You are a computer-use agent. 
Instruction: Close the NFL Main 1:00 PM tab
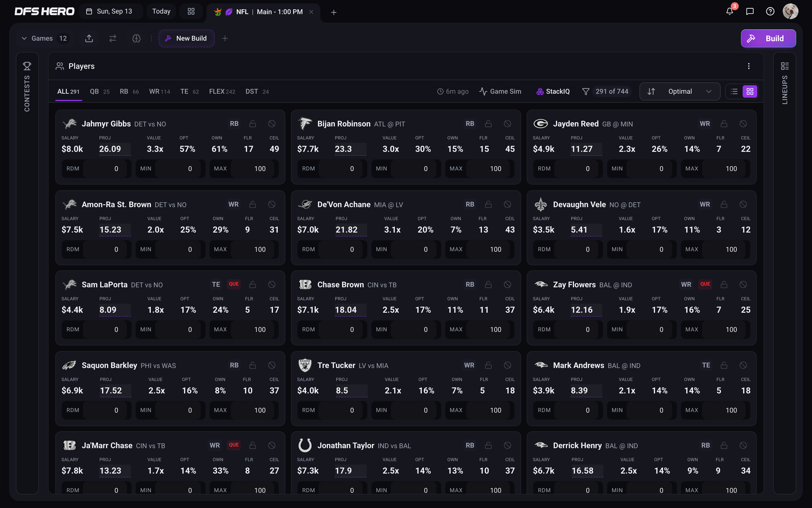click(x=311, y=12)
